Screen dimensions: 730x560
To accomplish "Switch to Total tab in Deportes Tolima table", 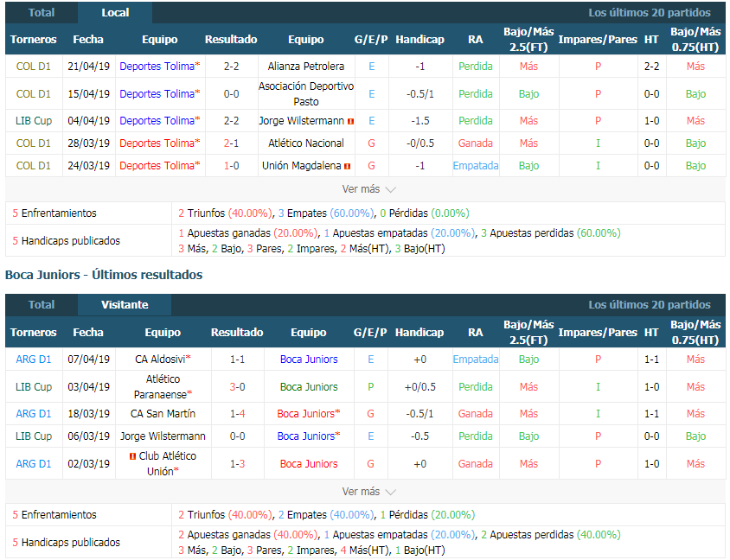I will click(x=42, y=13).
